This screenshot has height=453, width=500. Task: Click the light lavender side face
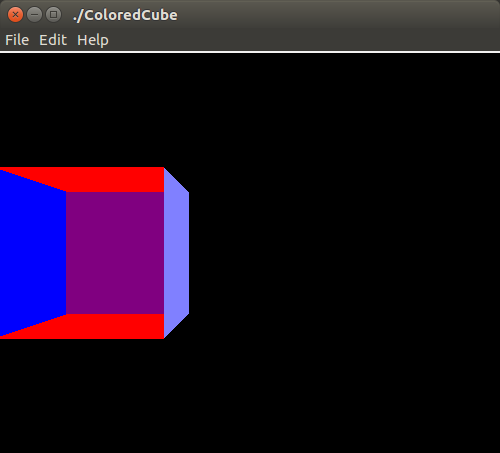[x=176, y=253]
